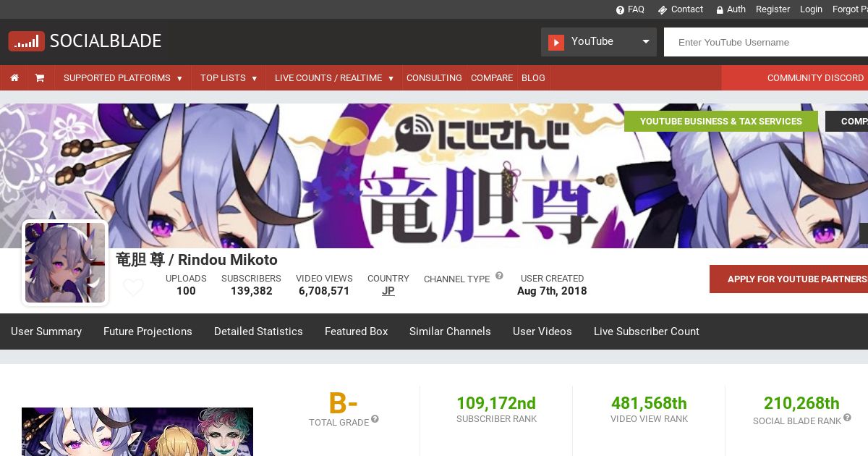Click the 481,568th video view rank
Viewport: 868px width, 456px height.
pos(649,403)
